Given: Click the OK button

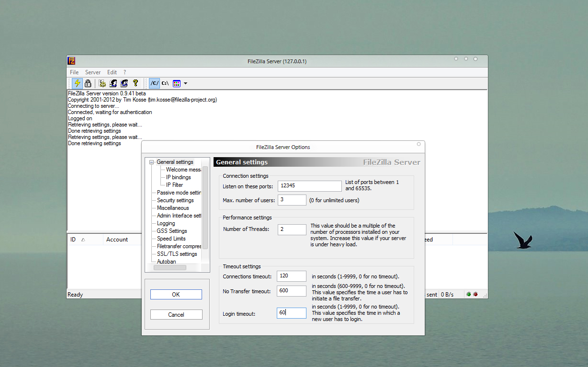Looking at the screenshot, I should [x=176, y=295].
